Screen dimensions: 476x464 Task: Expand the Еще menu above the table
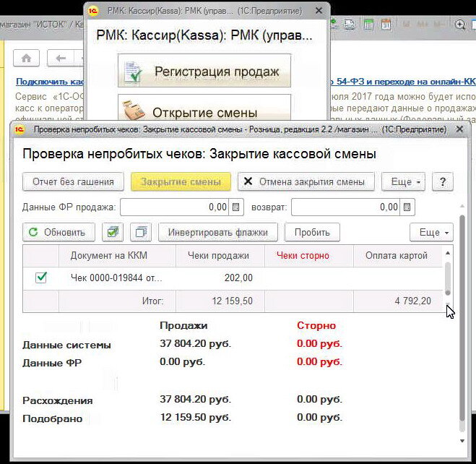[x=431, y=232]
